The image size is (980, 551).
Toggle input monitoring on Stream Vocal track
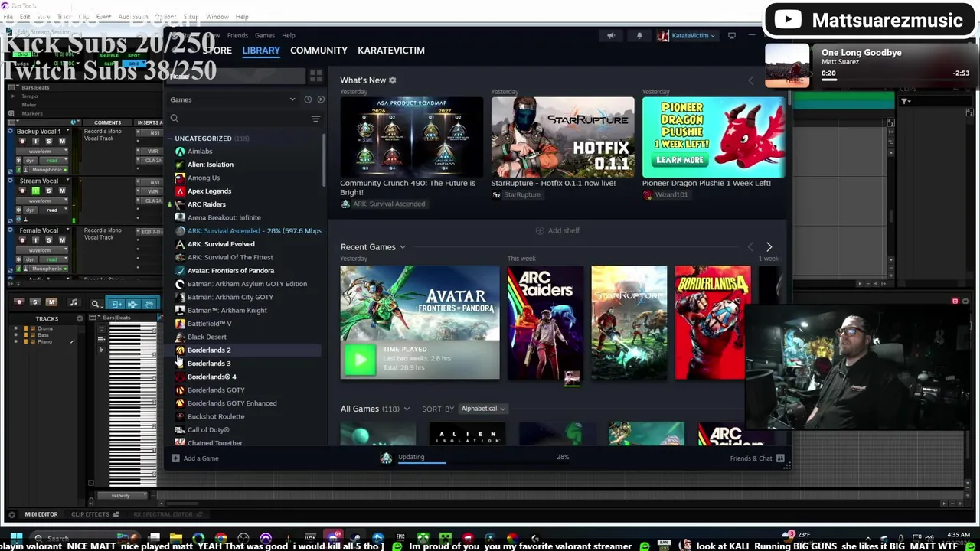coord(35,191)
